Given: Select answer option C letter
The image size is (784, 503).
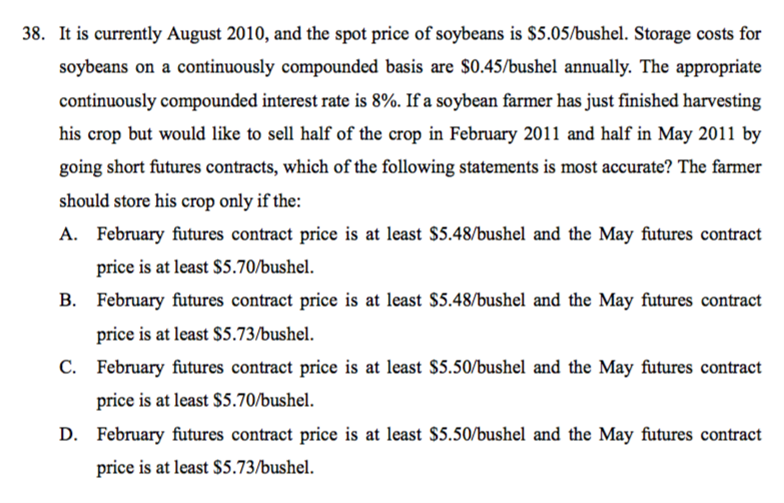Looking at the screenshot, I should click(x=68, y=367).
